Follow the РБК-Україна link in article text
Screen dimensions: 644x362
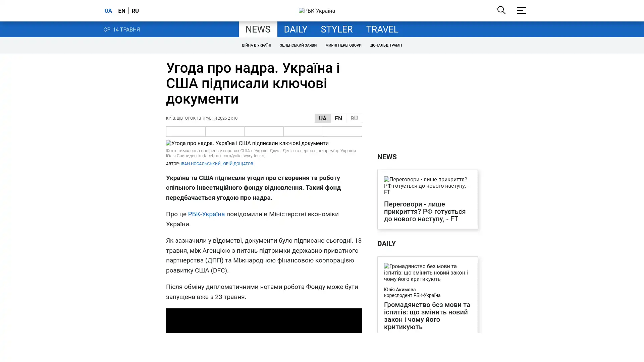tap(206, 214)
